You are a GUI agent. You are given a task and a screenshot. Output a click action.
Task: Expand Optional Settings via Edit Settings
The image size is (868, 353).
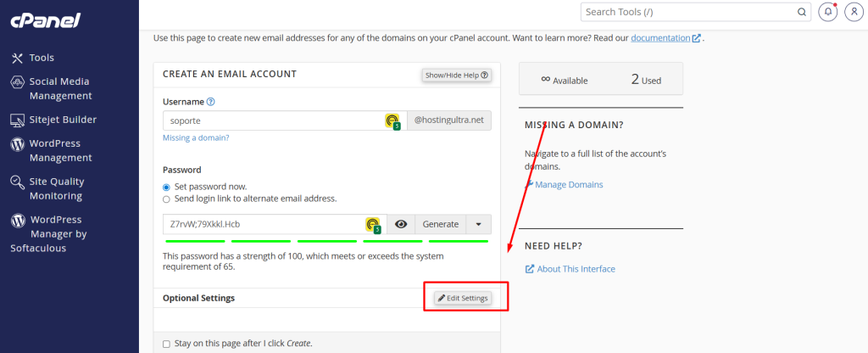[x=463, y=298]
